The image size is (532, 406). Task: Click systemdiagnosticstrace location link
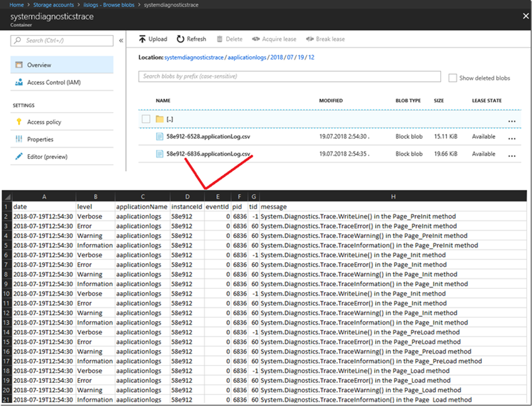click(194, 57)
